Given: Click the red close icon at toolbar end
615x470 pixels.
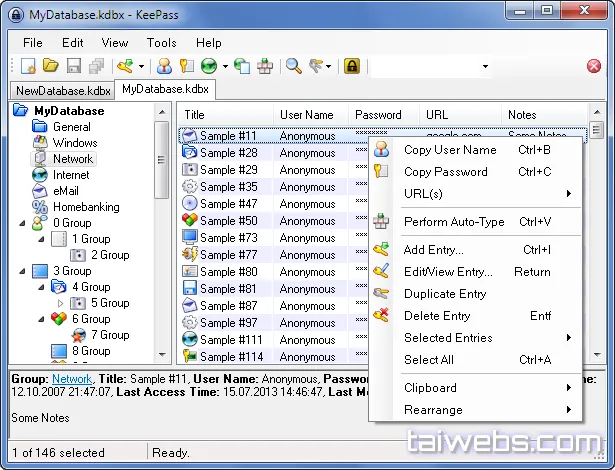Looking at the screenshot, I should (x=594, y=66).
